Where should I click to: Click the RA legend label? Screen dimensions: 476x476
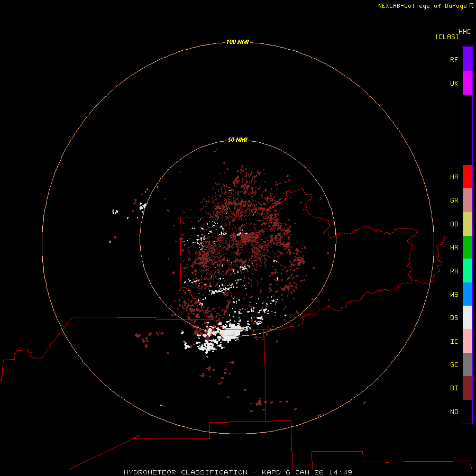click(x=454, y=271)
